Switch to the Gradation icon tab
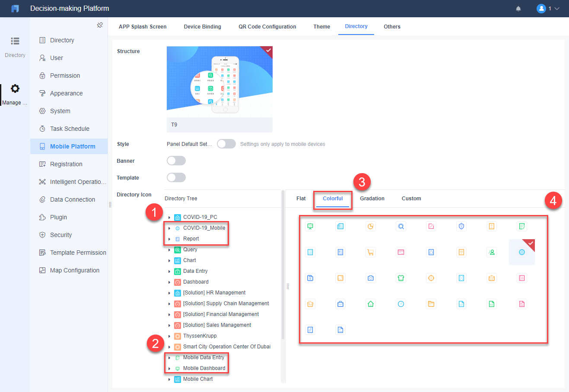569x392 pixels. click(x=372, y=199)
